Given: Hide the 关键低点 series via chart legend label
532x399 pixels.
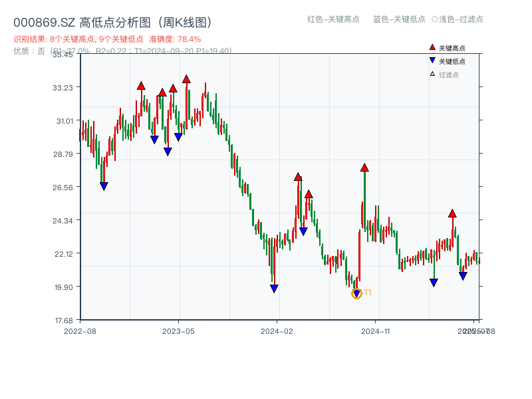Looking at the screenshot, I should (452, 61).
